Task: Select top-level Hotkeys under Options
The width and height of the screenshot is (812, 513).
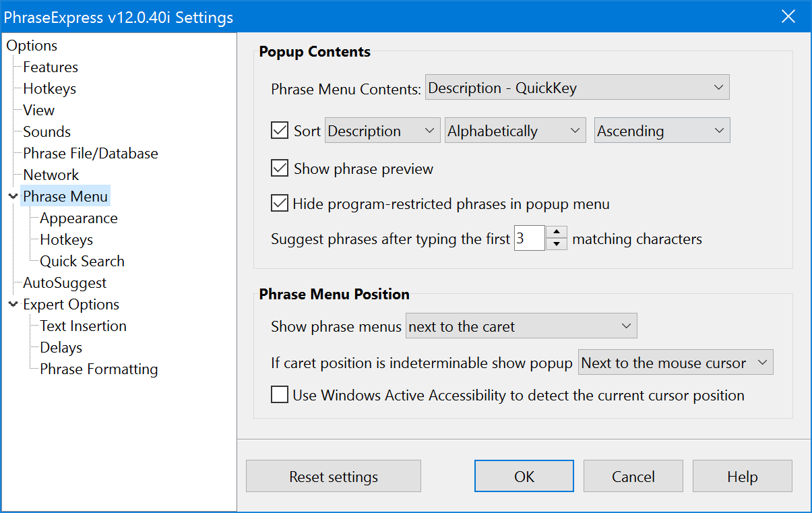Action: click(49, 89)
